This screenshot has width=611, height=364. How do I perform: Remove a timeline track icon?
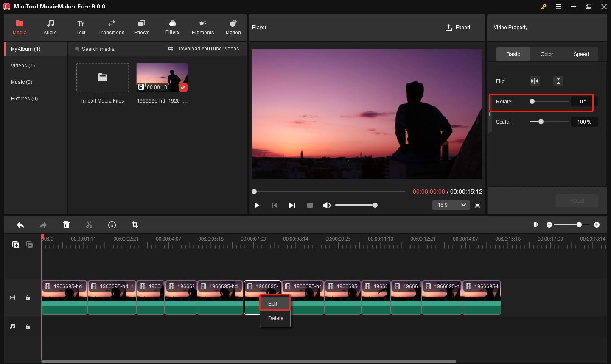click(x=29, y=245)
